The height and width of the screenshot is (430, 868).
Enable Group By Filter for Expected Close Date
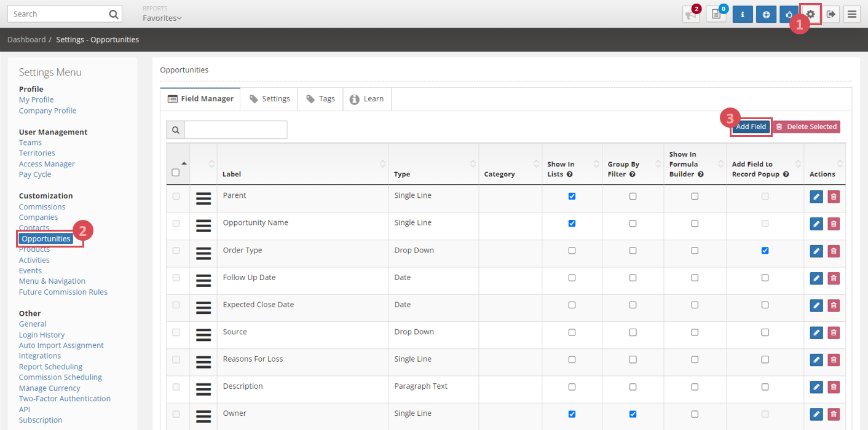pyautogui.click(x=633, y=305)
